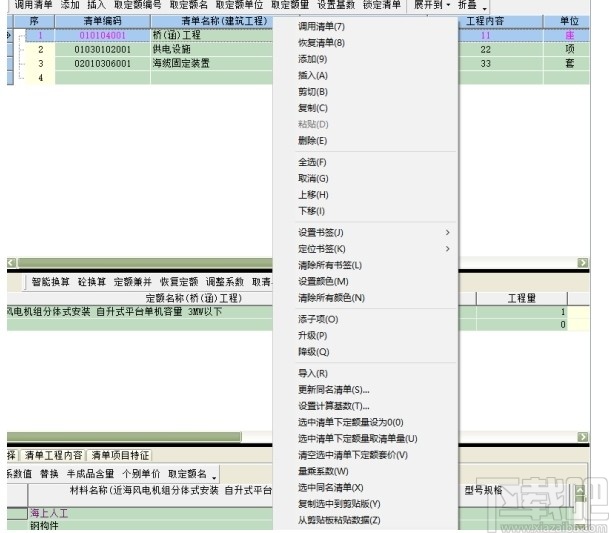This screenshot has height=533, width=611.
Task: Choose 导入(R) in the context menu
Action: point(313,373)
